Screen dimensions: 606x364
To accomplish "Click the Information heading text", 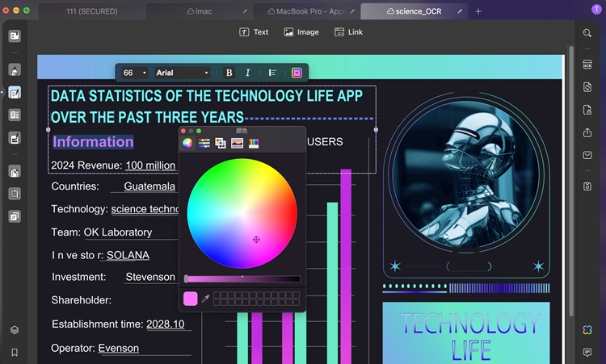I will pyautogui.click(x=93, y=142).
